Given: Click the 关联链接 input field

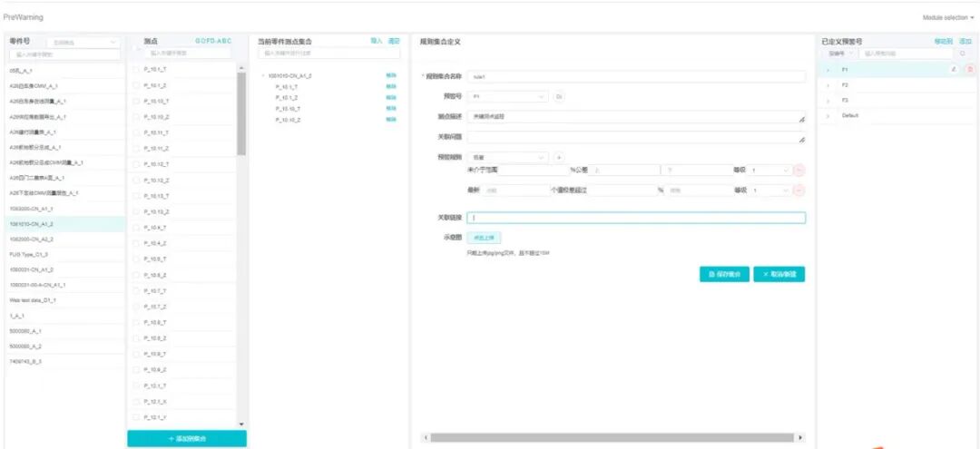Looking at the screenshot, I should pos(636,218).
